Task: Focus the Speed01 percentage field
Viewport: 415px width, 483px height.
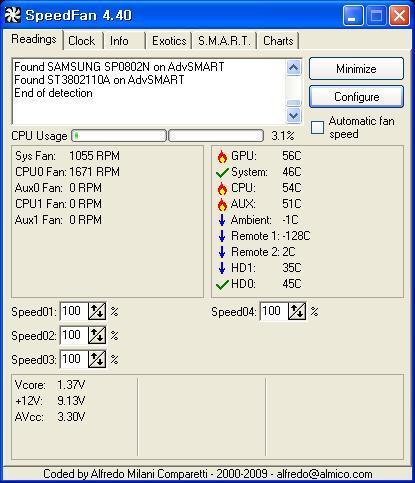Action: click(74, 311)
